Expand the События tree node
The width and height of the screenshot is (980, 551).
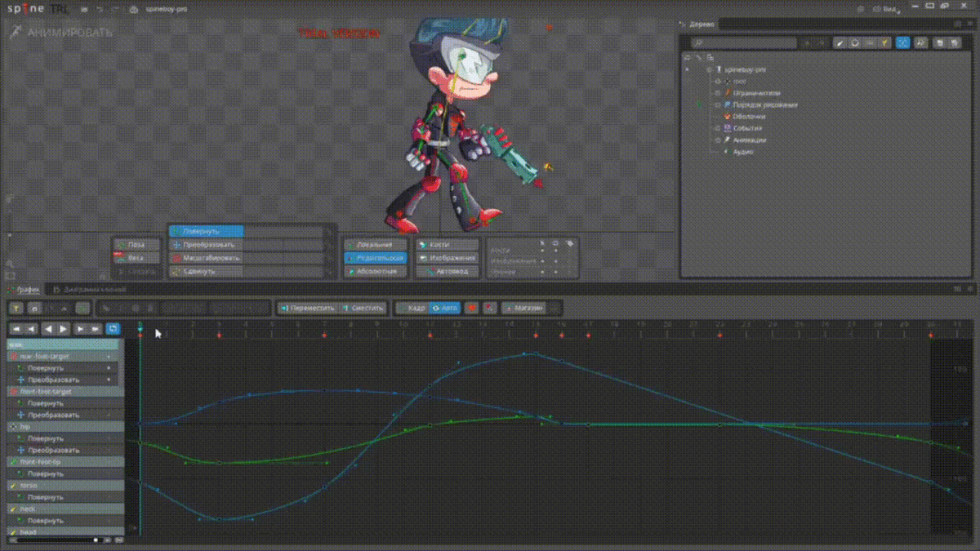tap(718, 128)
